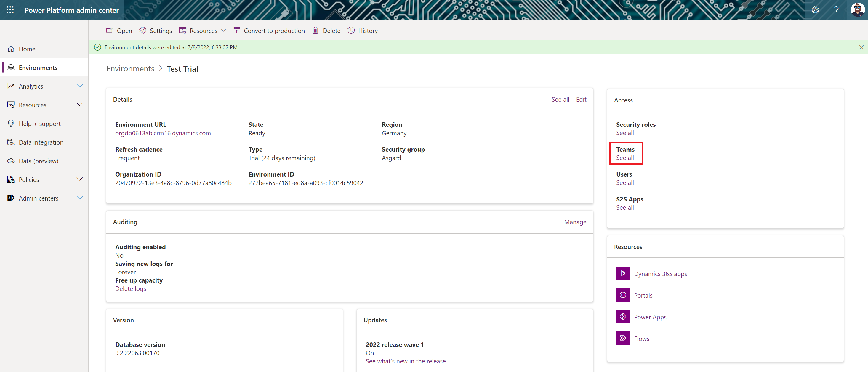Open the Dynamics 365 apps link
The image size is (868, 372).
pos(660,274)
